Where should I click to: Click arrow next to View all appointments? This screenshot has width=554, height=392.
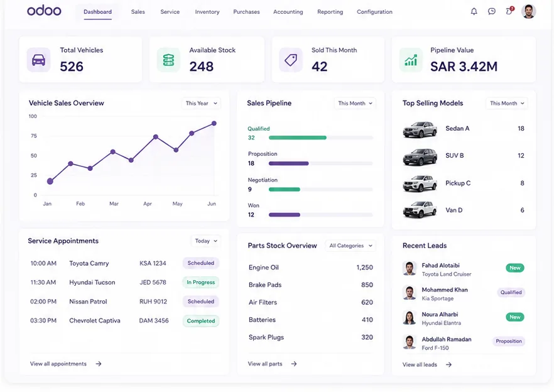[x=99, y=364]
